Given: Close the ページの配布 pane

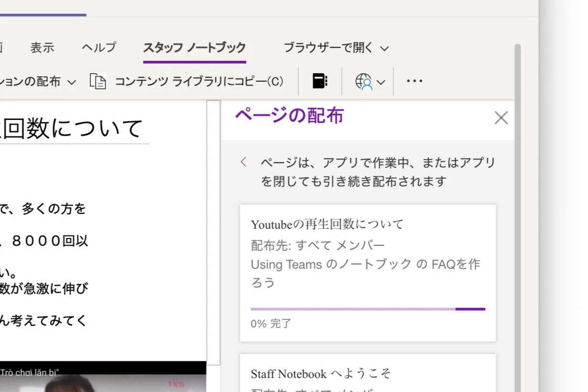Looking at the screenshot, I should tap(501, 117).
